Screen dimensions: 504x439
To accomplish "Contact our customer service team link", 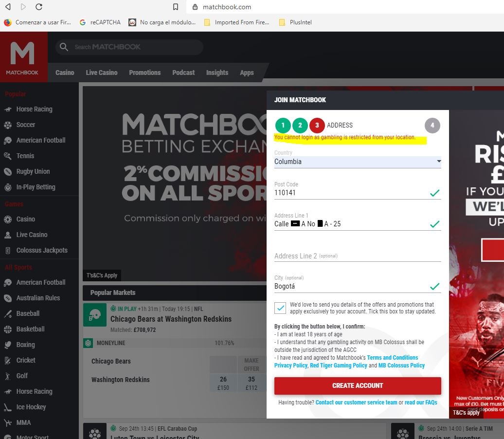I will pyautogui.click(x=356, y=402).
